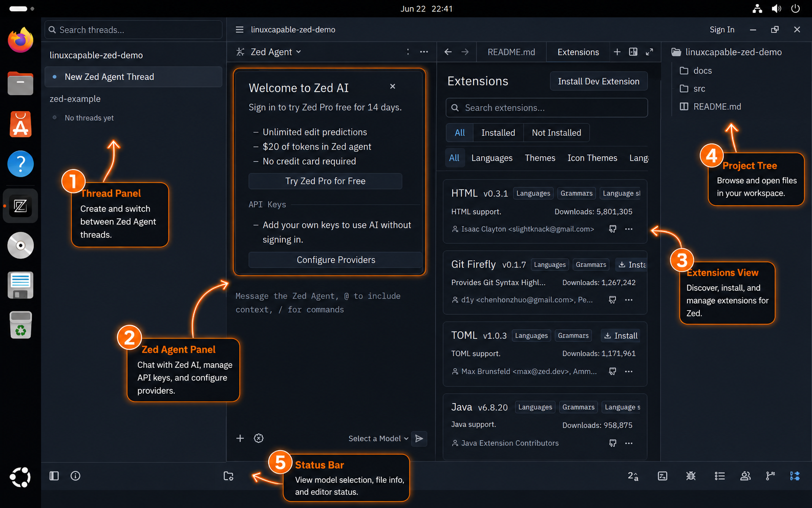Zoom the editor pane with expand arrows icon
Viewport: 812px width, 508px height.
pyautogui.click(x=649, y=52)
